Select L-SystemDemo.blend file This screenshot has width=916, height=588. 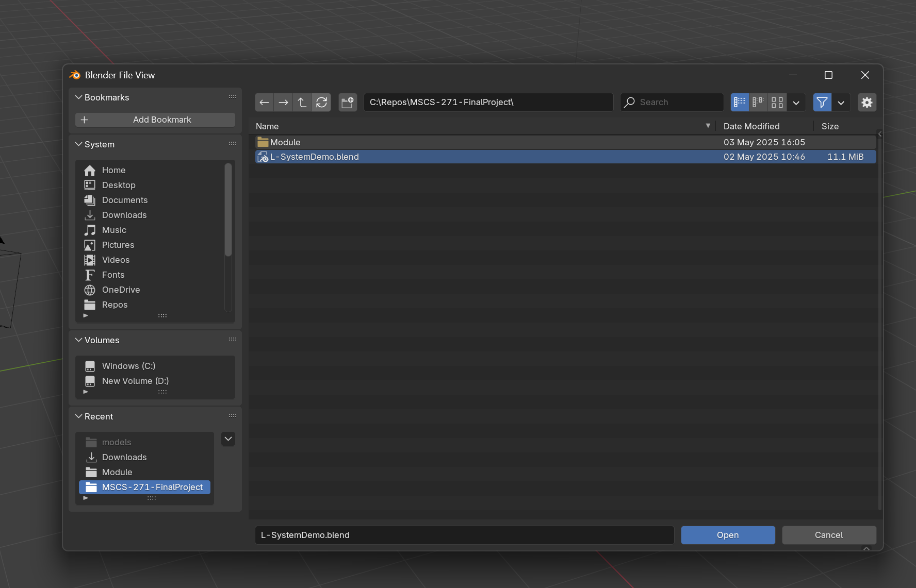pyautogui.click(x=315, y=157)
